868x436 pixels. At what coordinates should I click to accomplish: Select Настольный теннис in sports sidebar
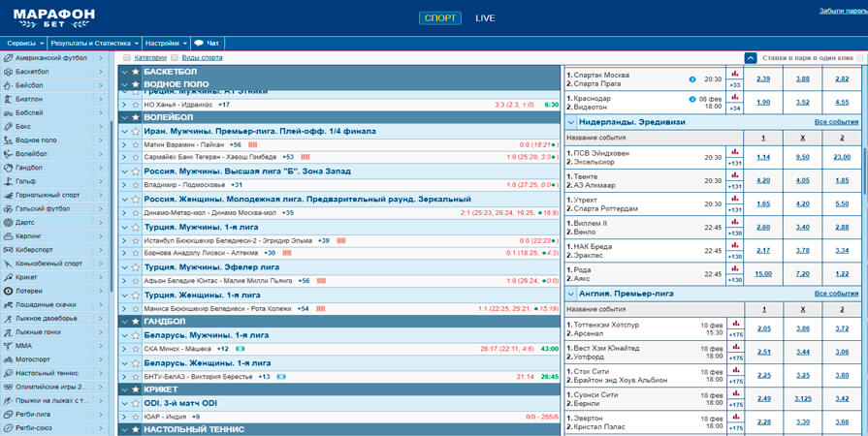click(48, 373)
